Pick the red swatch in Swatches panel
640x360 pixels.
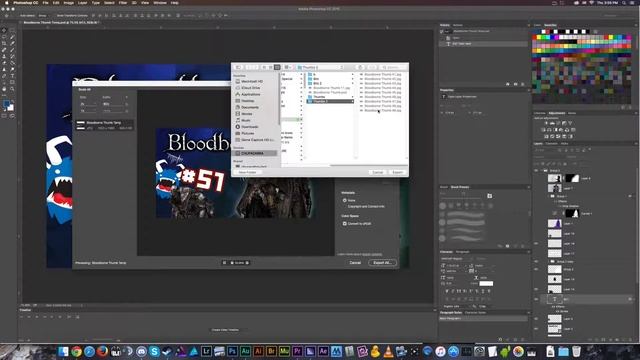point(535,38)
